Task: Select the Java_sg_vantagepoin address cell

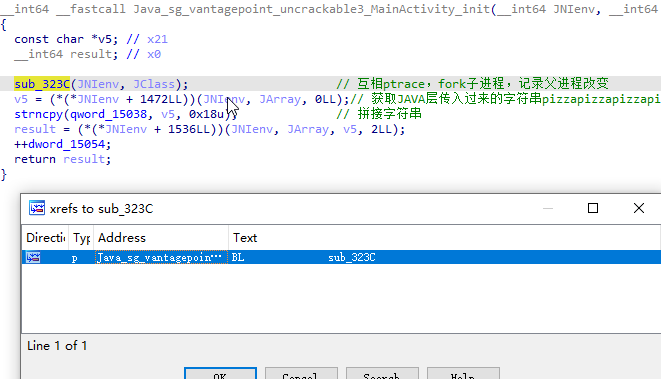Action: (x=161, y=257)
